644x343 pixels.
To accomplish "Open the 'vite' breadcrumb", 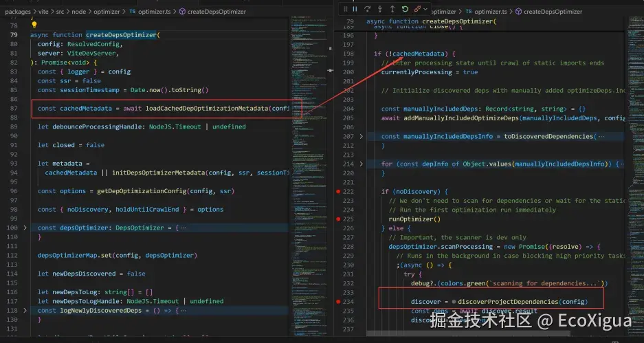I will click(x=43, y=12).
